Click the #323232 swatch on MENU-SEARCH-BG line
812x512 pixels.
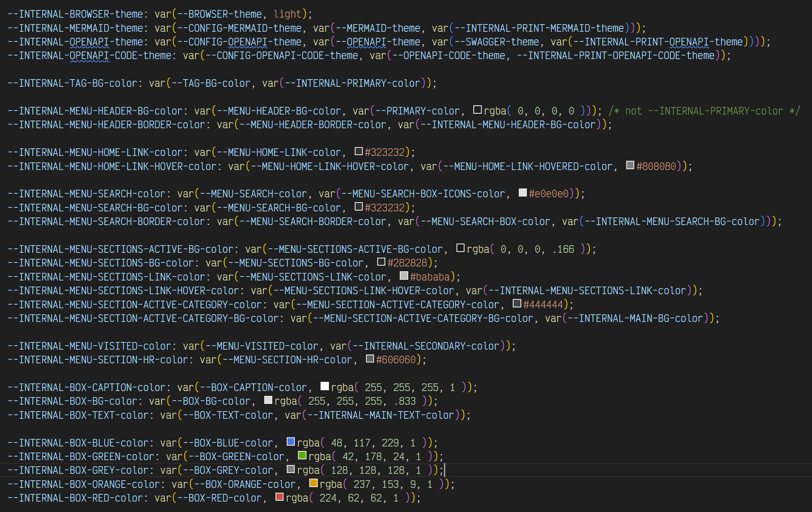[x=358, y=206]
